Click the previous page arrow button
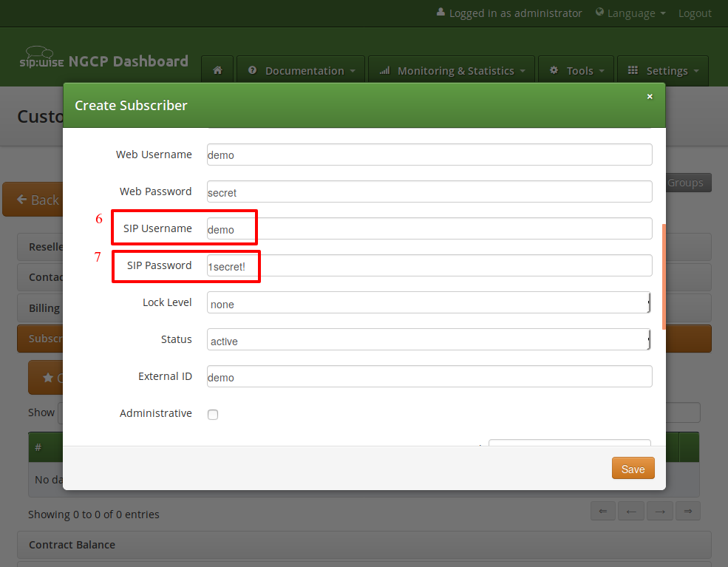The height and width of the screenshot is (567, 728). (x=631, y=511)
